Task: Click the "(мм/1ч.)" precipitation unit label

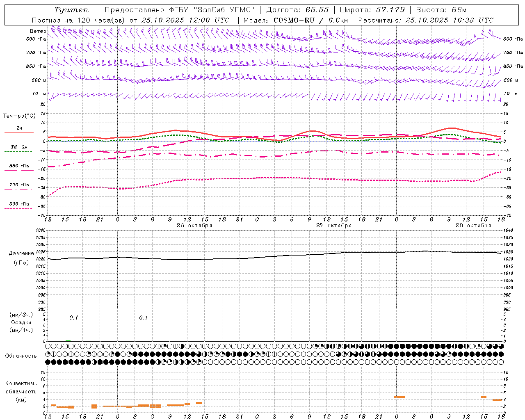Action: (21, 330)
